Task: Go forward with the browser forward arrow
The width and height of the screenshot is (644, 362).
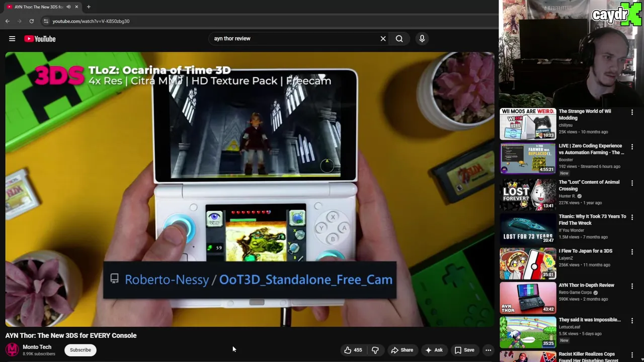Action: coord(19,21)
